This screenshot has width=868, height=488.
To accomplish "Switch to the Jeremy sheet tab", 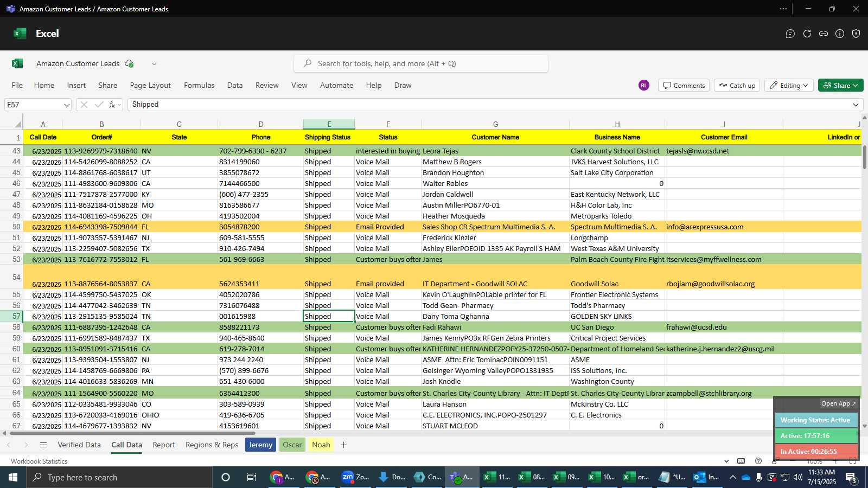I will click(260, 445).
